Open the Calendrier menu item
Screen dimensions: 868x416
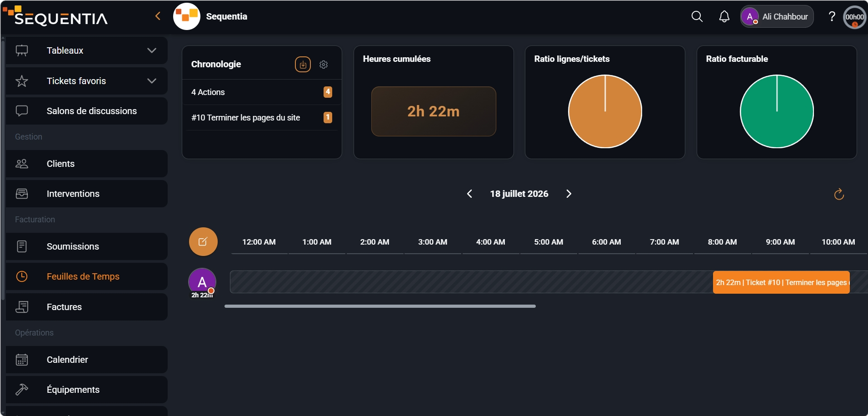86,360
